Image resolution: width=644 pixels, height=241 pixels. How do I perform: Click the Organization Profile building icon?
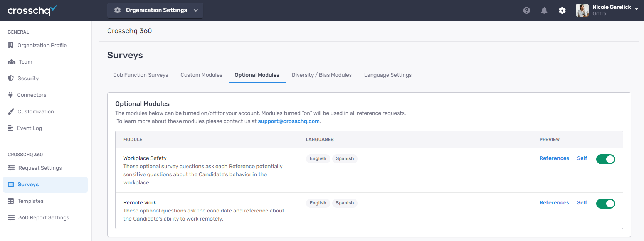(11, 45)
